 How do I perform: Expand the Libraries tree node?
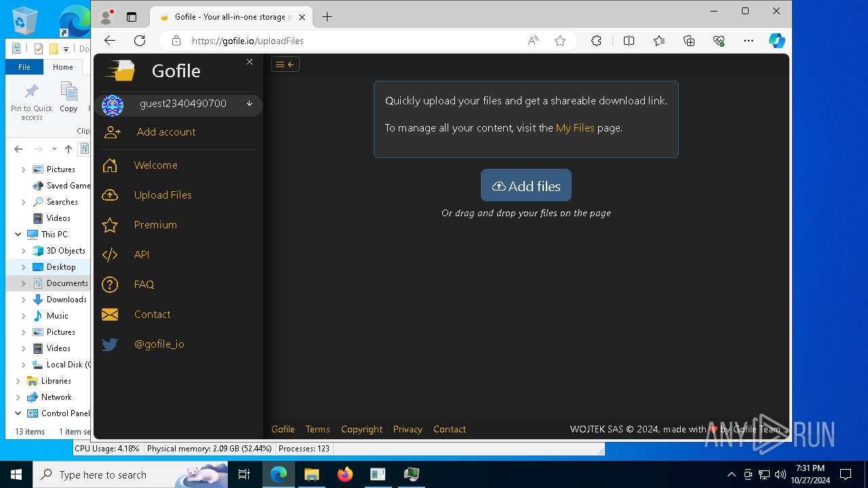(18, 381)
